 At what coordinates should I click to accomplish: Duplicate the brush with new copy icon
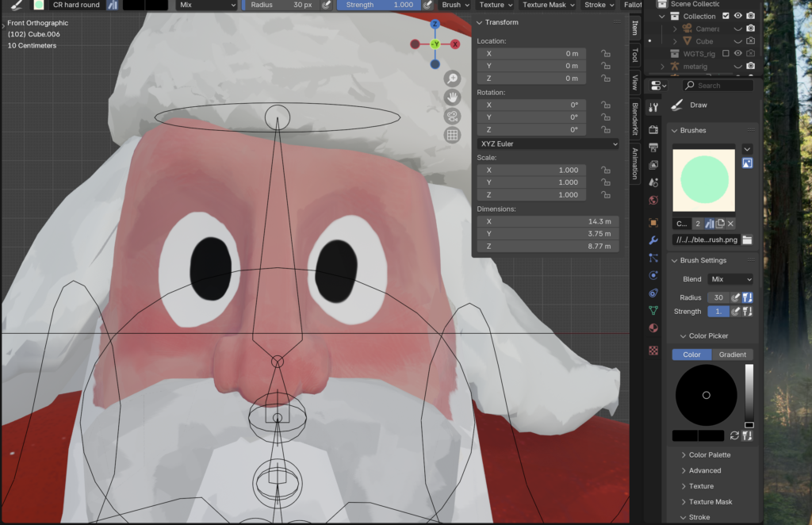720,224
